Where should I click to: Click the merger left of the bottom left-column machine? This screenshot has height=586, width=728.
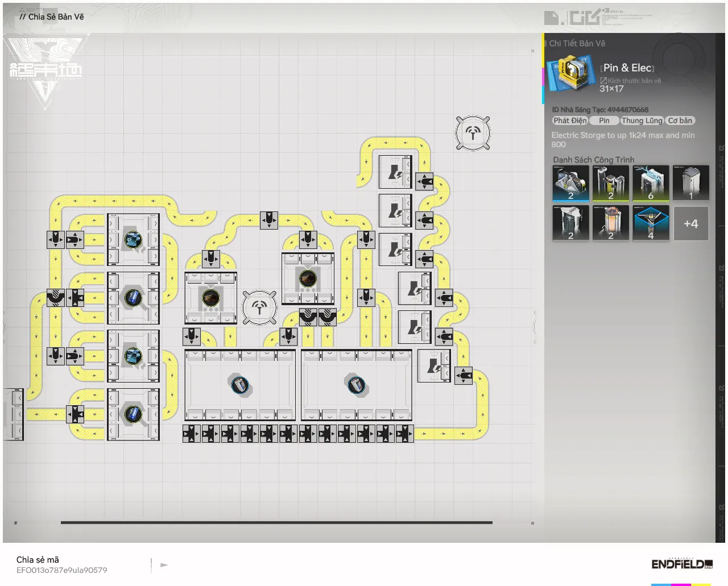(x=75, y=414)
